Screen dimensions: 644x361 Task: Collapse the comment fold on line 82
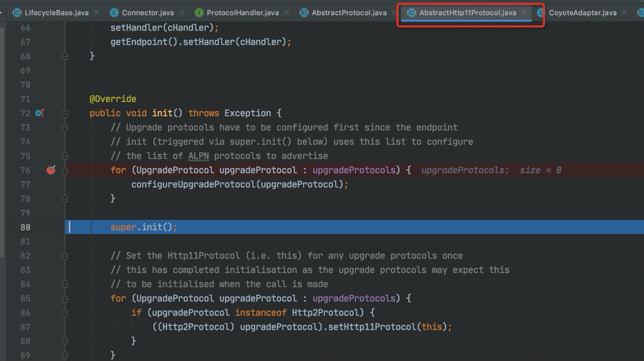[x=65, y=256]
